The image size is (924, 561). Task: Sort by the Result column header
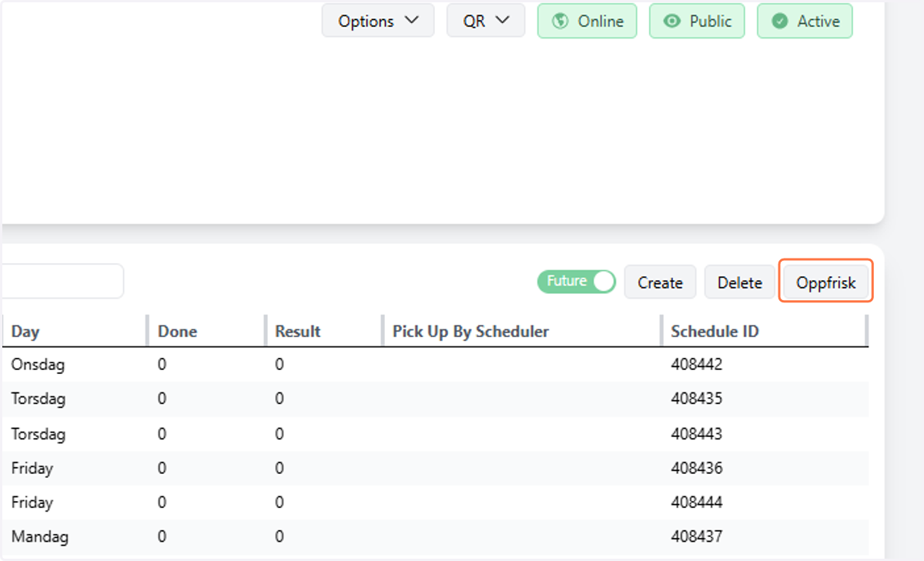298,332
